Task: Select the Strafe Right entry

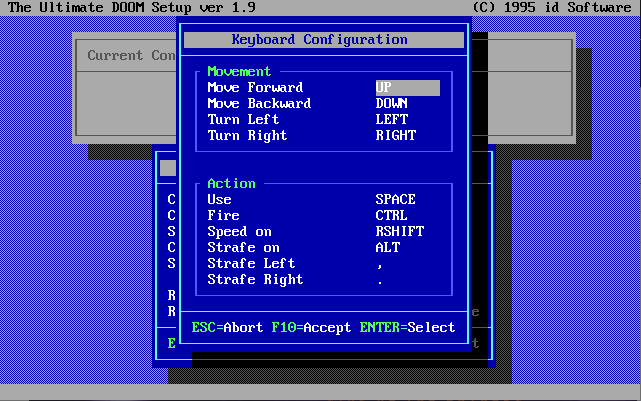Action: click(x=255, y=280)
